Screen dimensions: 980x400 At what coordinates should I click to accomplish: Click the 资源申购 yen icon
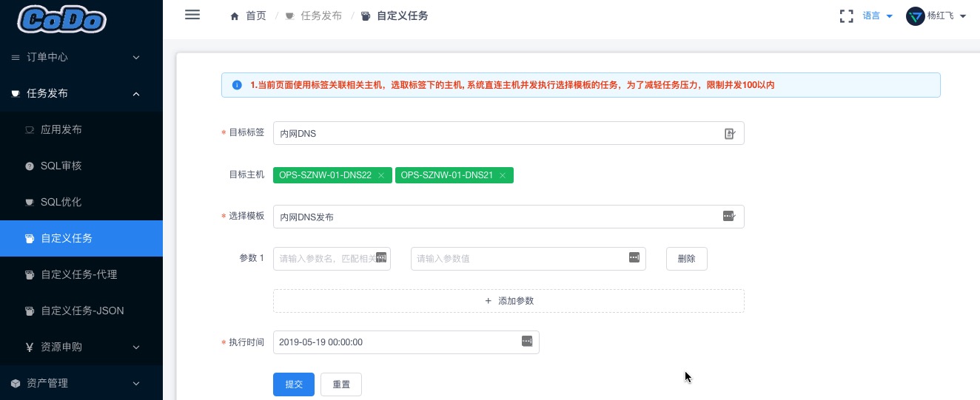[x=30, y=347]
